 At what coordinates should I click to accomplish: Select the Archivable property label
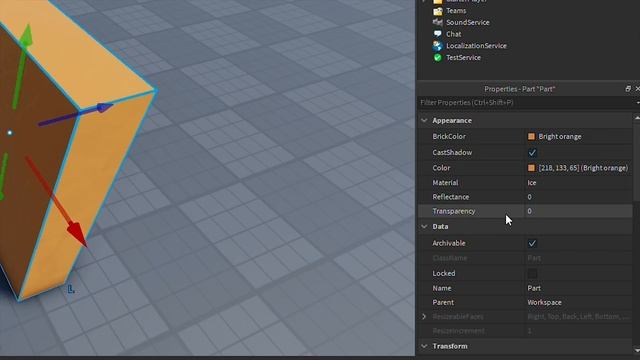pos(449,243)
